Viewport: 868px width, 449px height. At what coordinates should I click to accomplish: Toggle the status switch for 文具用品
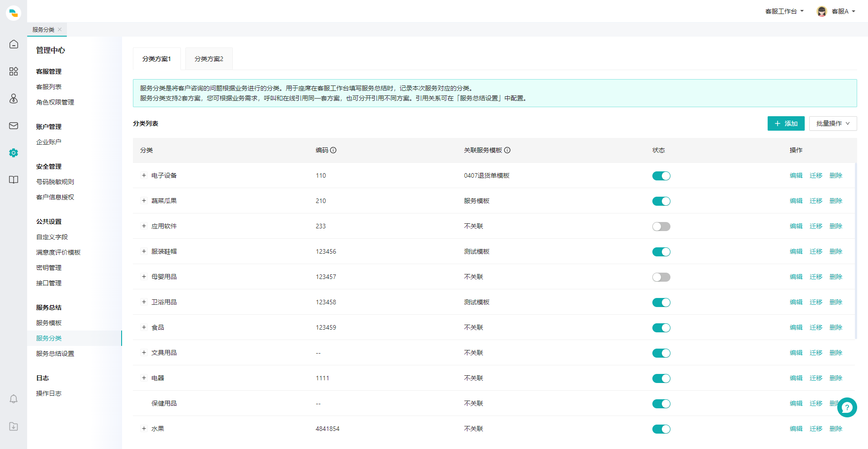(661, 353)
